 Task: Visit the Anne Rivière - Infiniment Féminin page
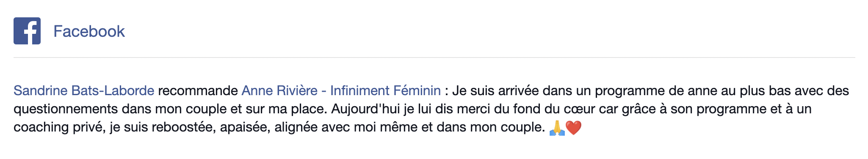coord(341,90)
